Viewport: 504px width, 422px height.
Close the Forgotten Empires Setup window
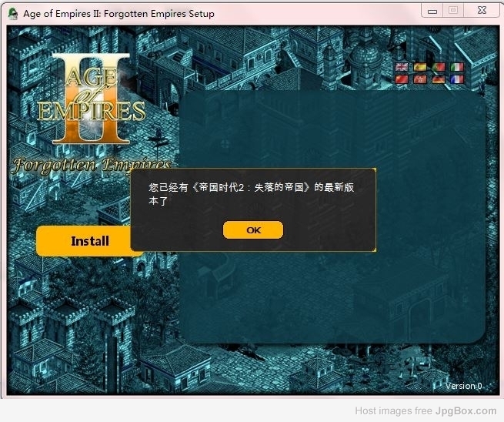point(481,11)
